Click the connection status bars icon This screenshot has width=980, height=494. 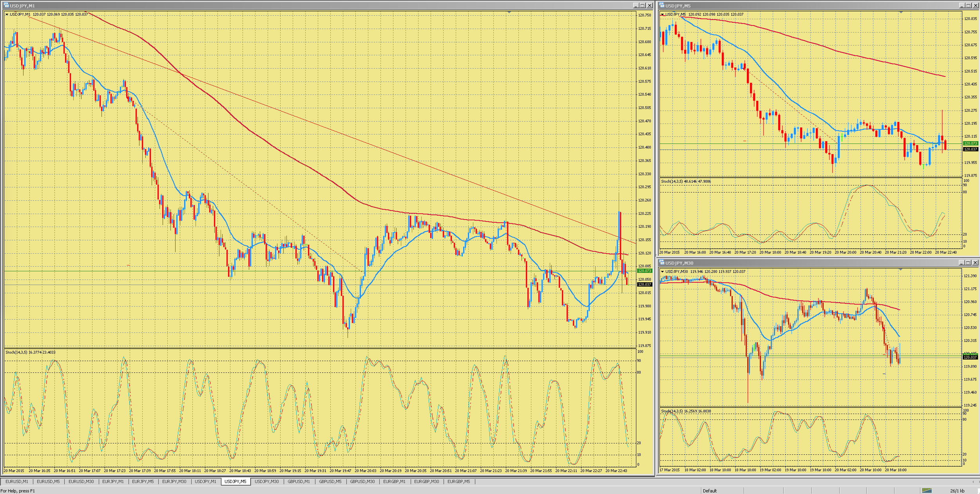click(x=927, y=490)
